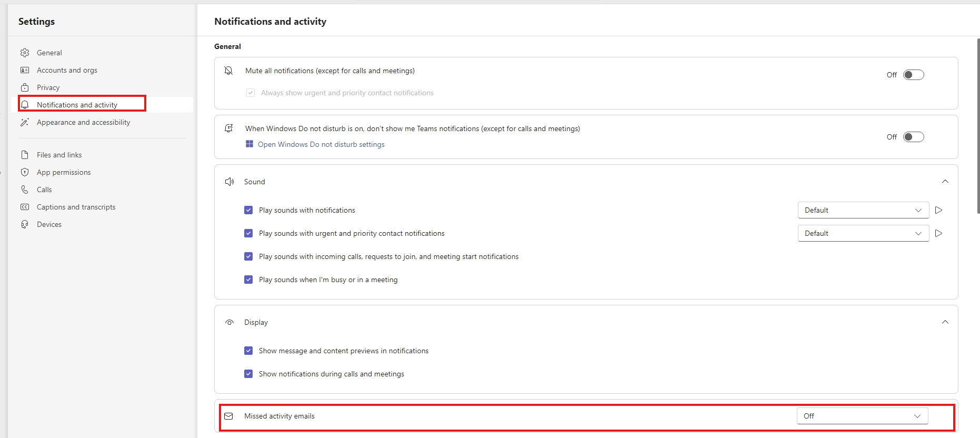Click the Do not disturb icon in second card
The width and height of the screenshot is (980, 438).
[x=228, y=128]
